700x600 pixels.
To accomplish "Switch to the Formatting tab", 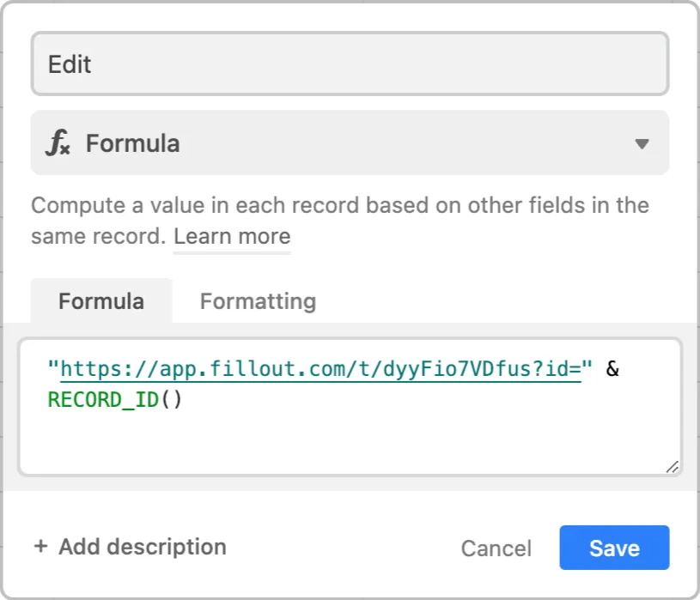I will [x=257, y=301].
